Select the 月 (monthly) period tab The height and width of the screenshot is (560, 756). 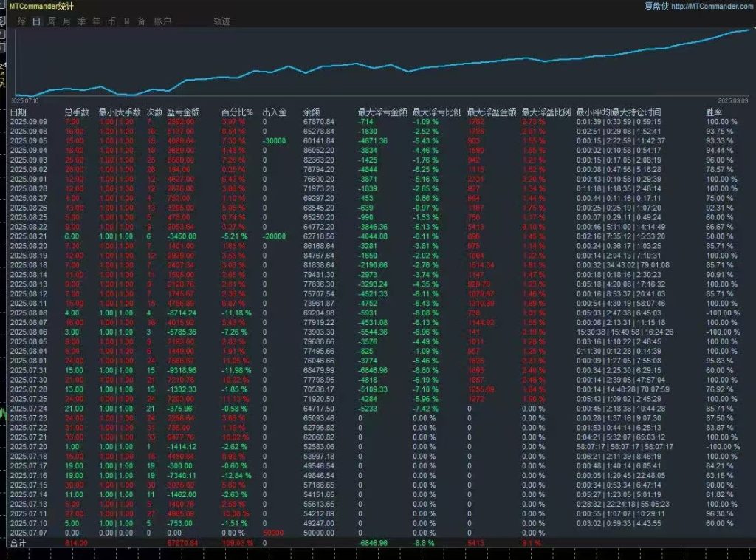point(66,21)
